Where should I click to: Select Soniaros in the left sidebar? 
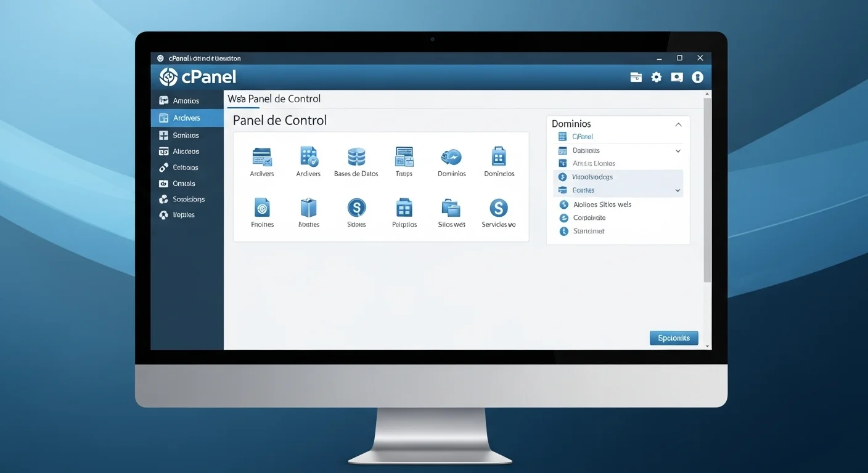(187, 135)
